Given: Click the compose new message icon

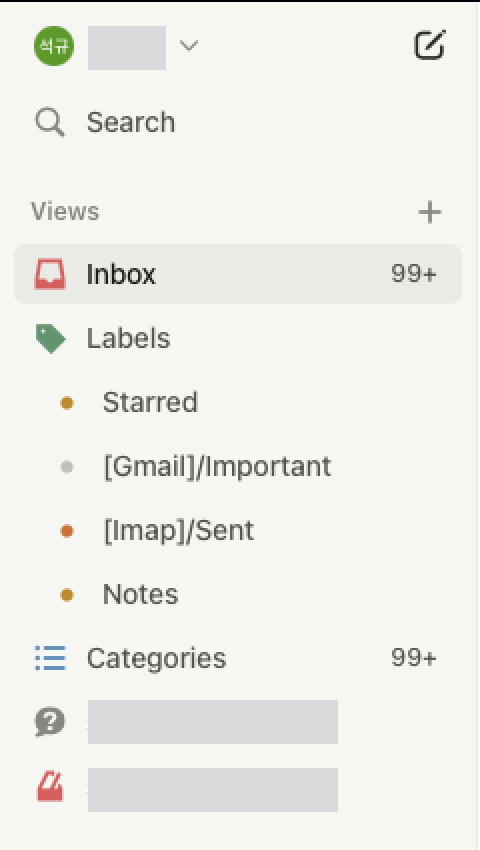Looking at the screenshot, I should (430, 44).
